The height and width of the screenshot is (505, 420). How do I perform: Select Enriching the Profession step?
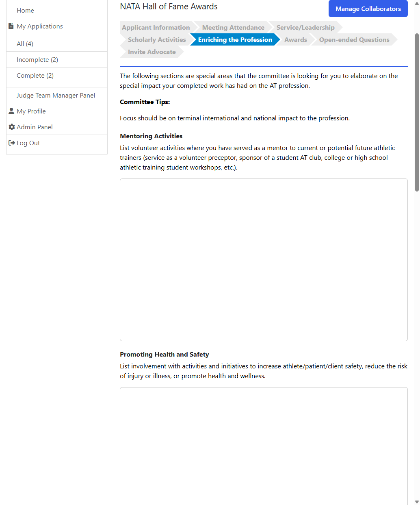pos(235,39)
